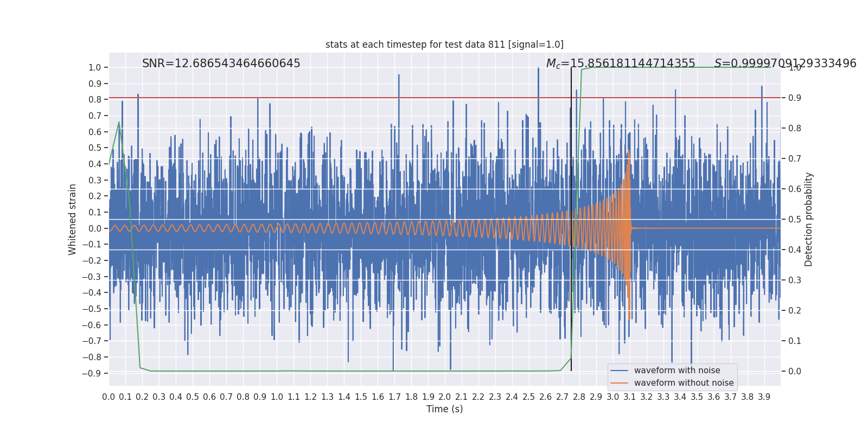Click the x-axis tick label 2.0
Screen dimensions: 868x434
[445, 397]
